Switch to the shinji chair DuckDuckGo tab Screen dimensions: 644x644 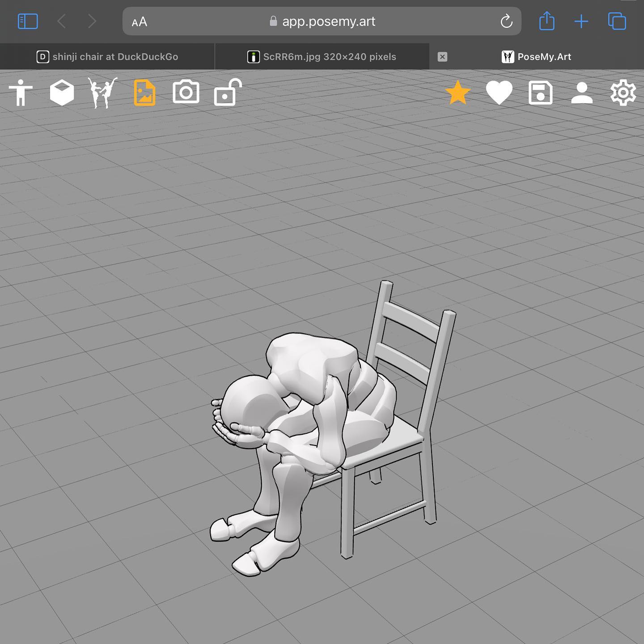click(107, 57)
